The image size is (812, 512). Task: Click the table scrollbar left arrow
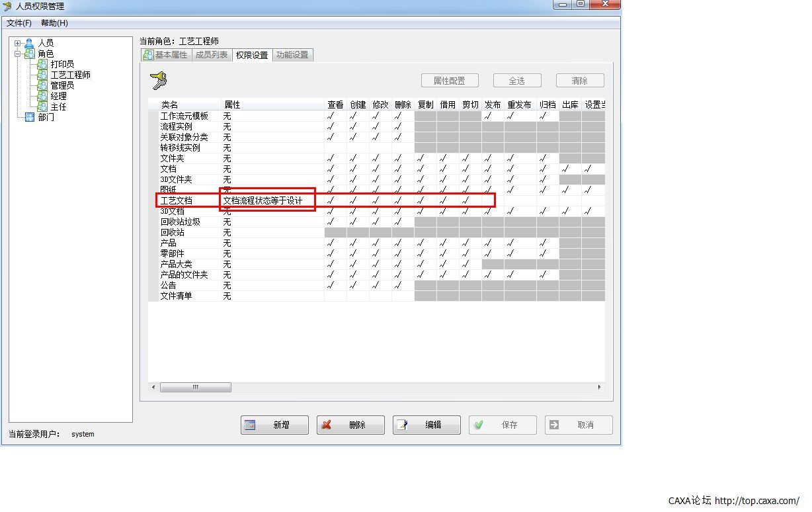(x=153, y=387)
